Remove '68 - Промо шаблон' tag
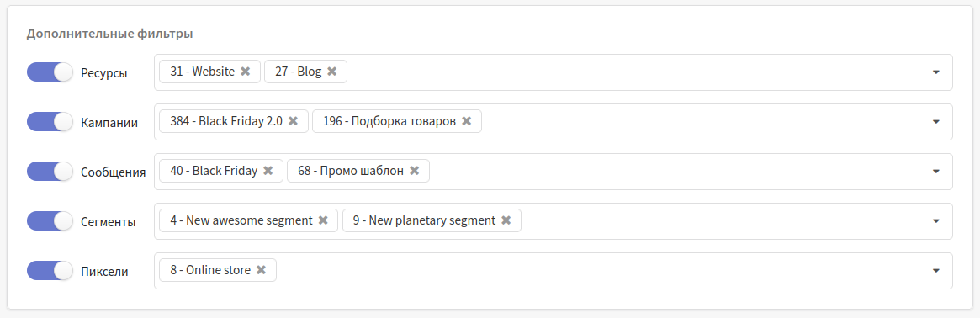The height and width of the screenshot is (318, 980). tap(415, 171)
